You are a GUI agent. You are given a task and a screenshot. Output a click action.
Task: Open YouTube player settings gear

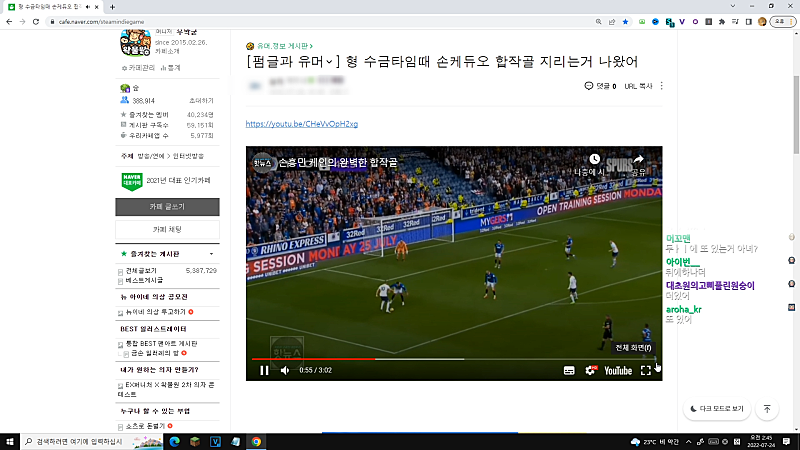[x=590, y=370]
